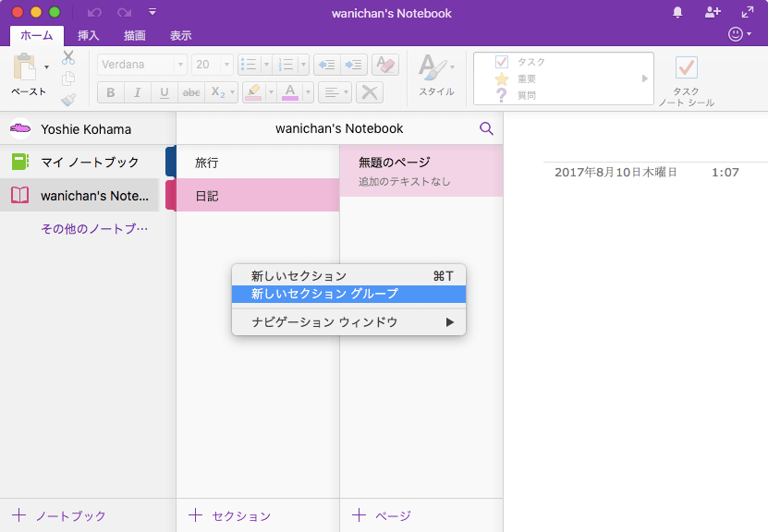This screenshot has width=768, height=532.
Task: Open その他のノートブ… link
Action: pyautogui.click(x=94, y=228)
